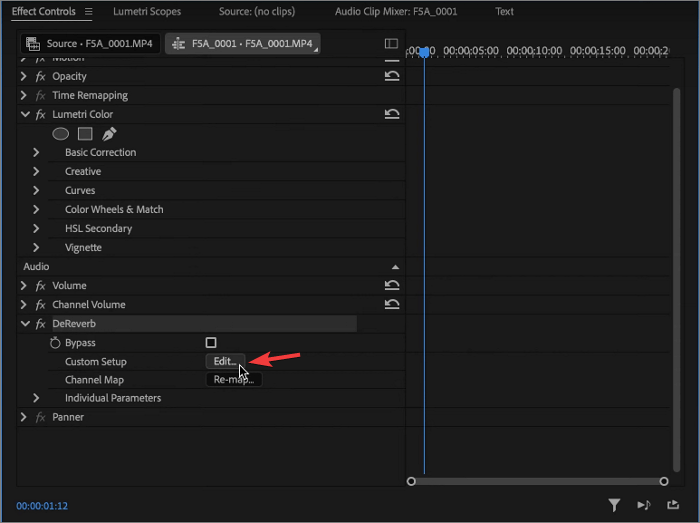Toggle the Volume fx icon
The image size is (700, 523).
(x=41, y=286)
